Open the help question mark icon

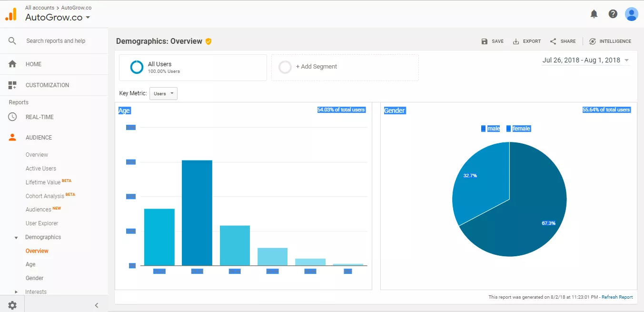[613, 14]
